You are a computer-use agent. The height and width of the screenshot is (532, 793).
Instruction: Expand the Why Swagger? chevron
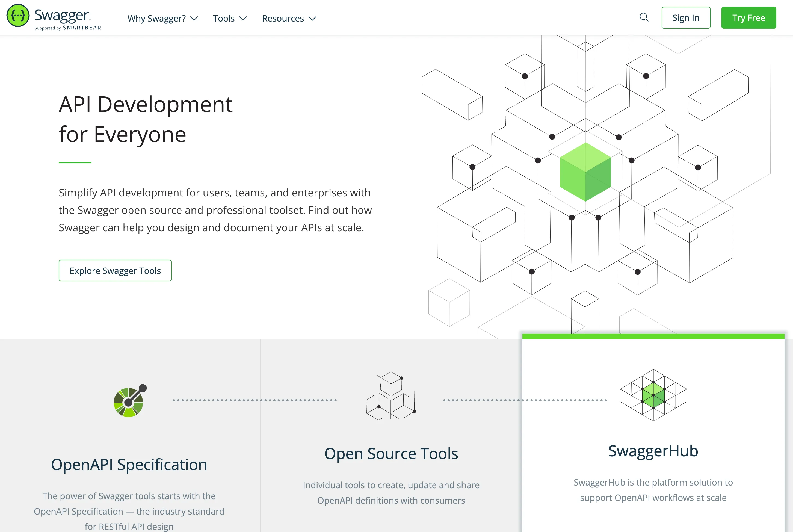point(194,18)
